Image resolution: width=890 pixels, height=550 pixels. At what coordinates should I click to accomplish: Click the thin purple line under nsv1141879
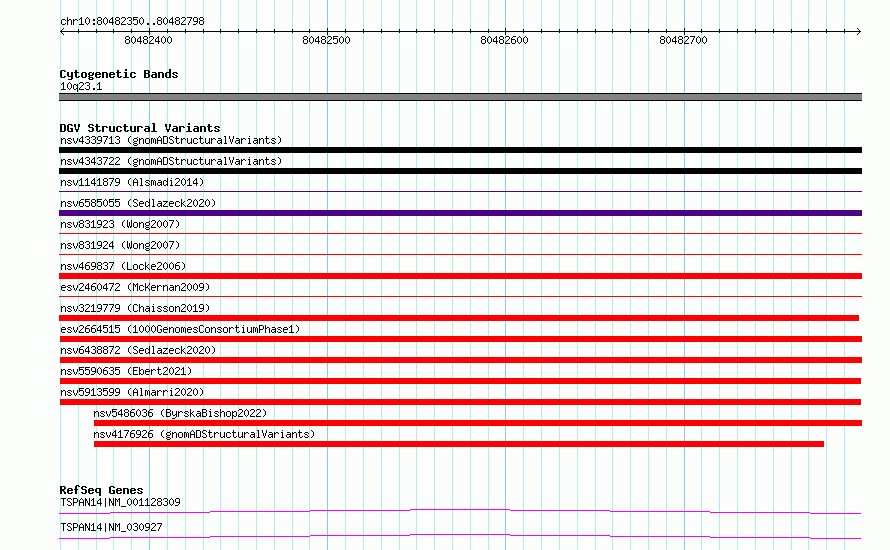pos(460,192)
